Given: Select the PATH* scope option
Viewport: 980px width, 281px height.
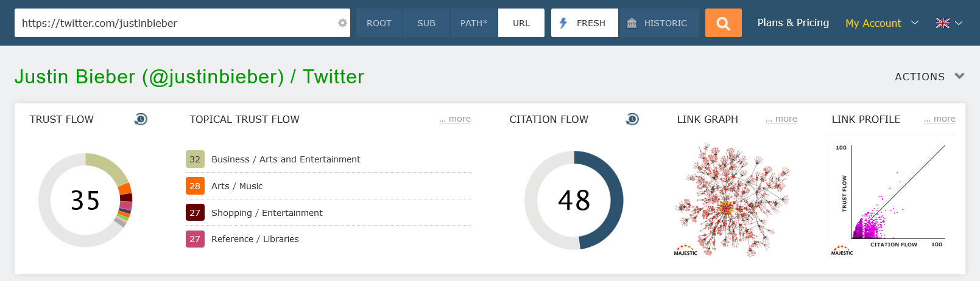Looking at the screenshot, I should tap(473, 23).
